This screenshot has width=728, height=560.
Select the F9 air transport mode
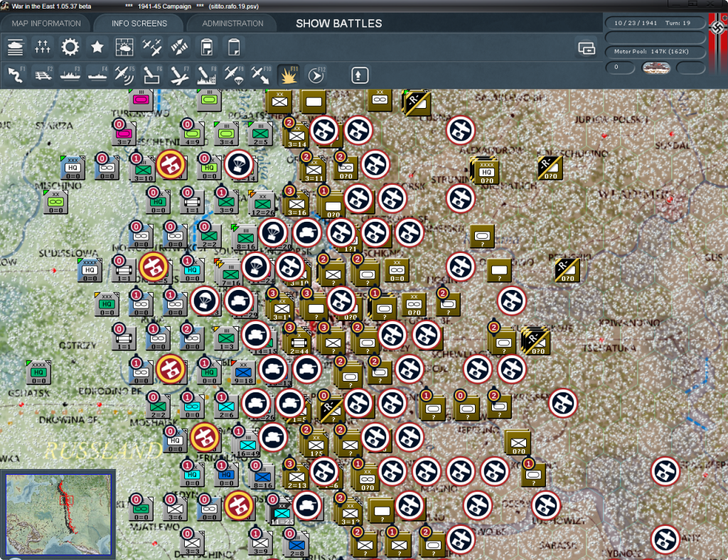pyautogui.click(x=233, y=75)
